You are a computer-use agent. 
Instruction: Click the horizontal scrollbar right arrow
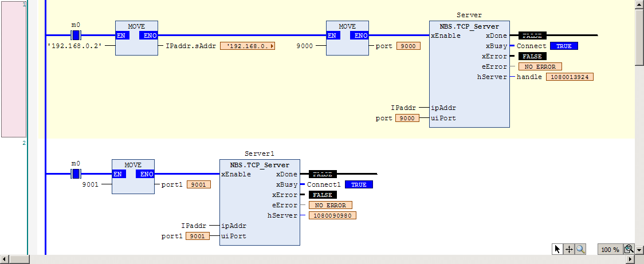[631, 259]
